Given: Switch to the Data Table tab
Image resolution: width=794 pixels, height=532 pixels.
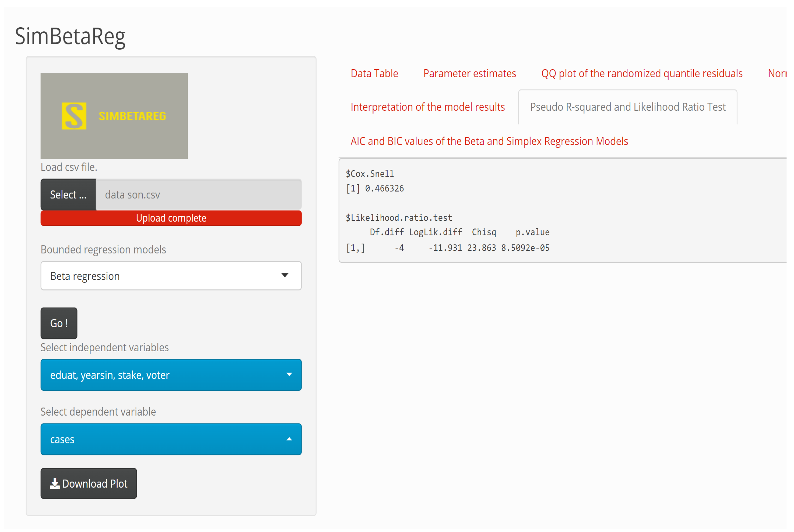Looking at the screenshot, I should (x=374, y=73).
